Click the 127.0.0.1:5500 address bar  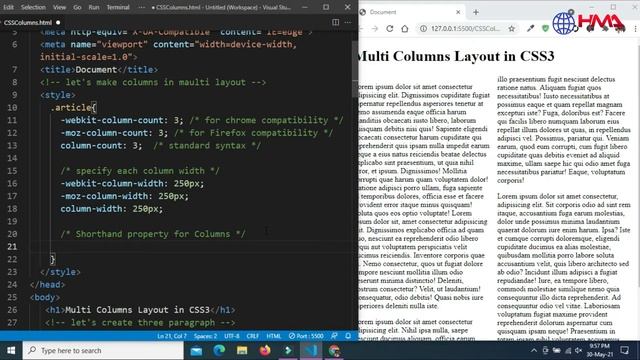[465, 29]
